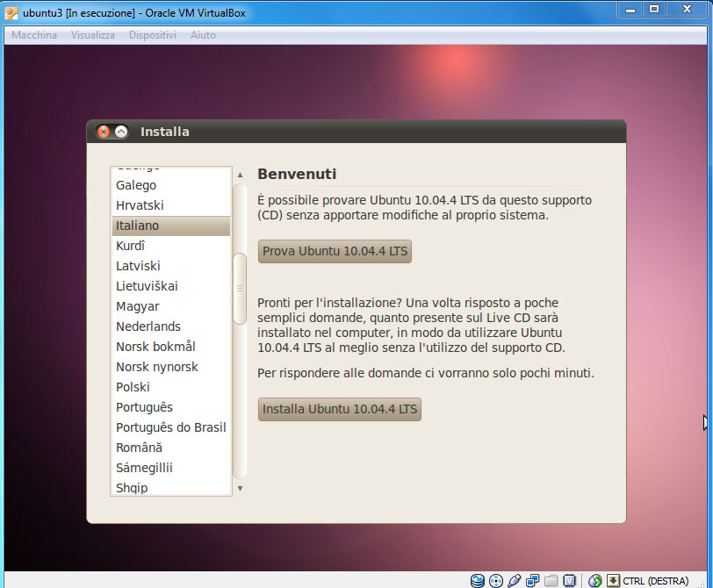Click the network adapters status icon
713x588 pixels.
point(532,580)
